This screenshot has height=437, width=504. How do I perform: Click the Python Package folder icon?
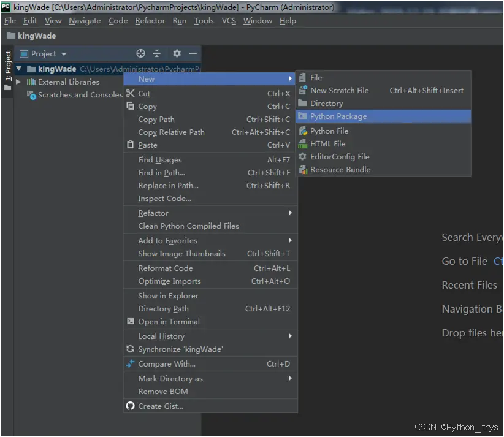[302, 116]
